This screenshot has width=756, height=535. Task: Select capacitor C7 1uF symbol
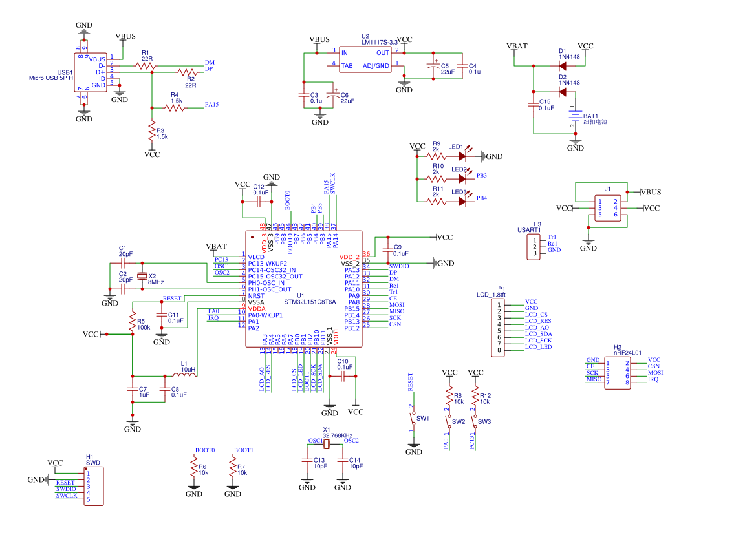(133, 389)
